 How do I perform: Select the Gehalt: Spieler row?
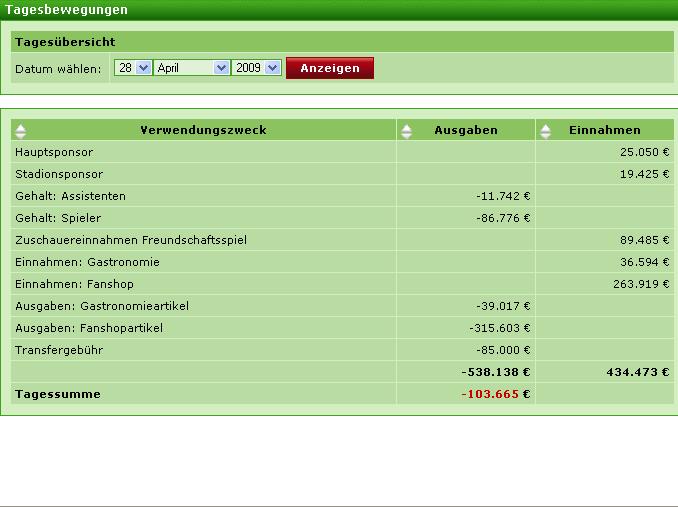click(58, 218)
